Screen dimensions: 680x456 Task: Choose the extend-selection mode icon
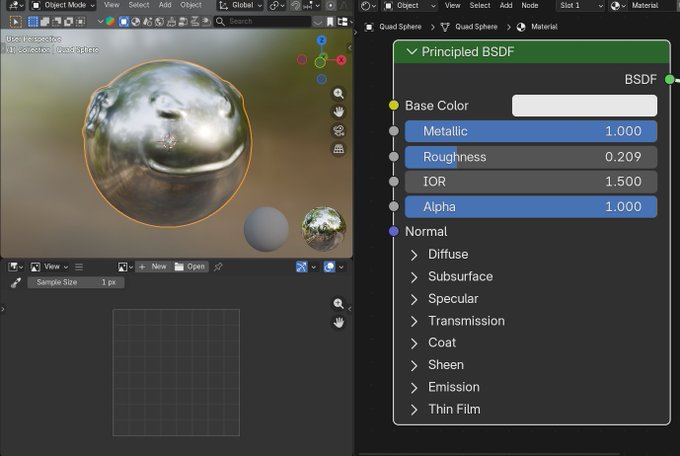tap(45, 21)
